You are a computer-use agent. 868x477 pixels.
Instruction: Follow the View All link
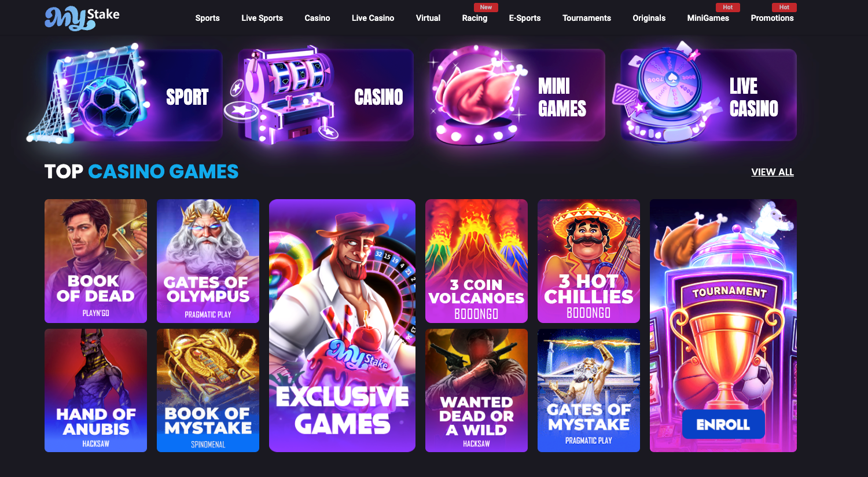tap(773, 172)
